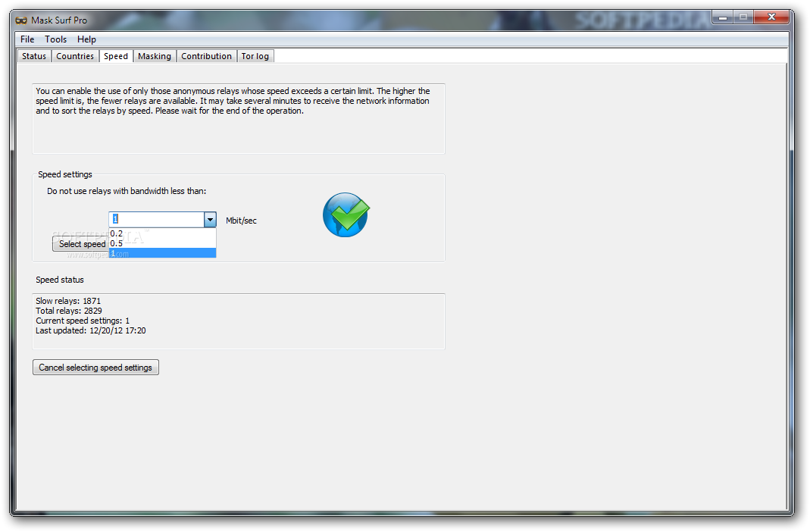
Task: Close the Mask Surf Pro window
Action: [x=771, y=17]
